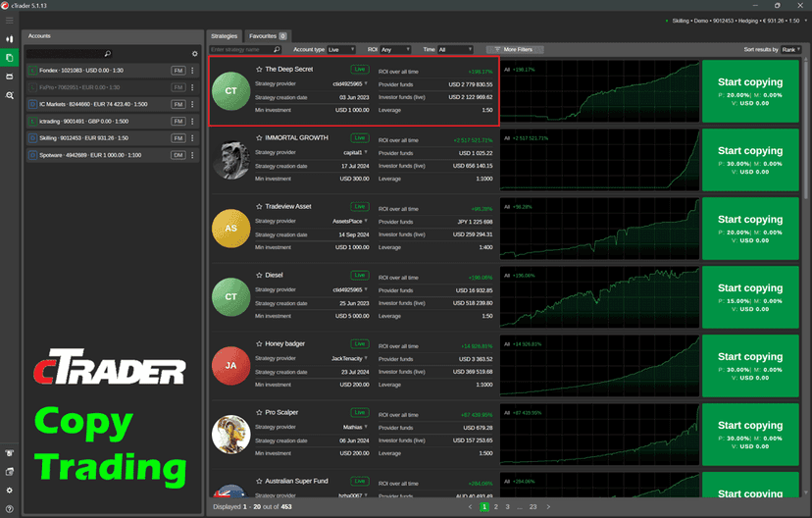The image size is (812, 518).
Task: Expand provider dropdown next to JackTenacity
Action: (366, 358)
